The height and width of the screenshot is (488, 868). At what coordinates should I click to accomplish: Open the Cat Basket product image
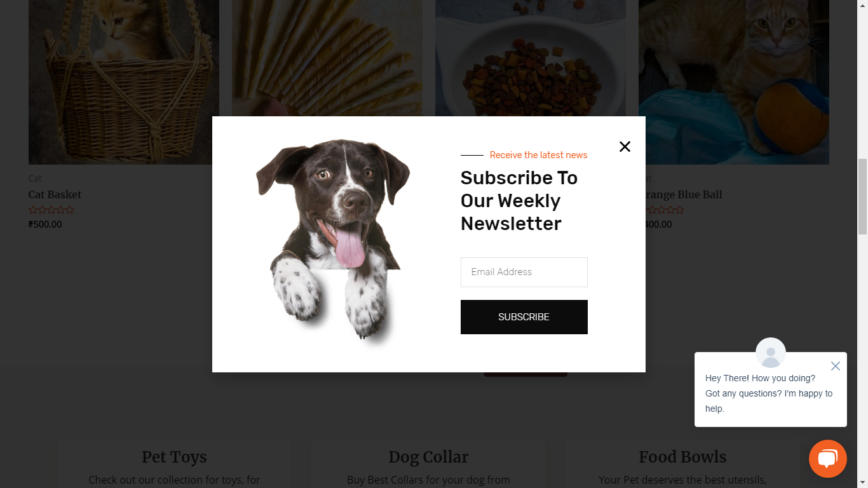click(124, 82)
